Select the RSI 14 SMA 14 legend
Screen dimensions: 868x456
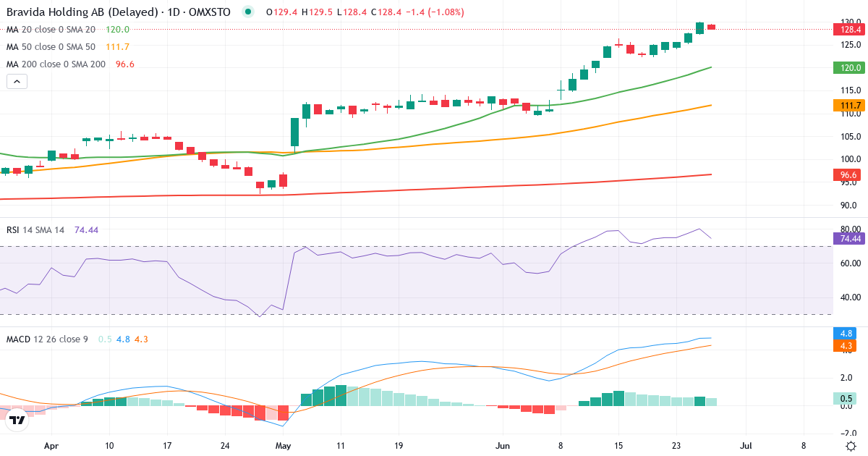(52, 229)
